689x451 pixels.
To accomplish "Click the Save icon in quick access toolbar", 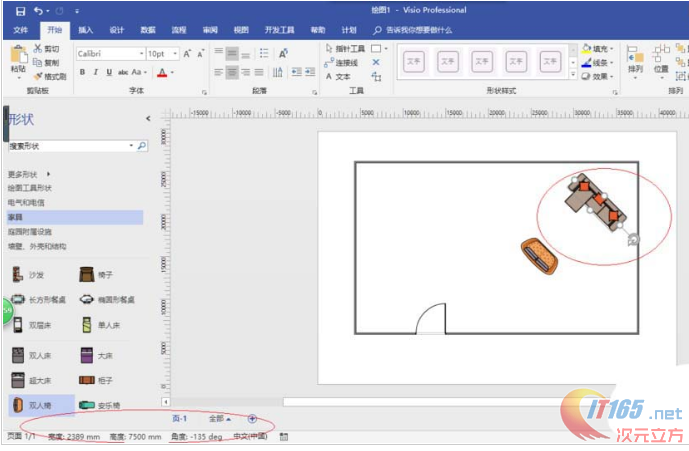I will 20,10.
